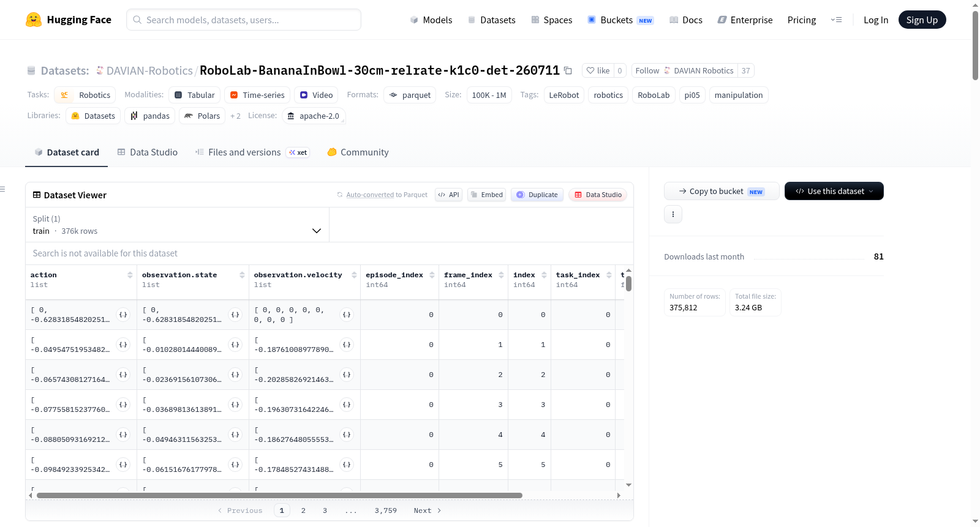Click the Sign Up button
980x527 pixels.
point(922,20)
